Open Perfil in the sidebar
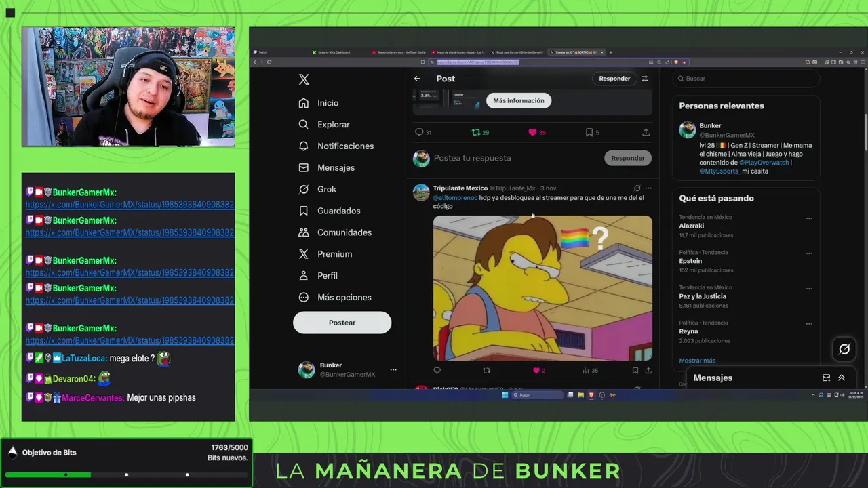The width and height of the screenshot is (868, 488). (x=318, y=276)
